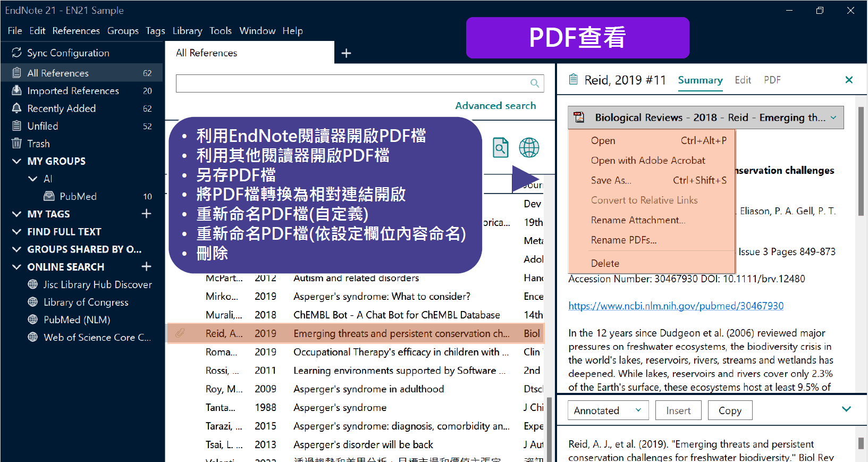Click the Unfiled group icon
The height and width of the screenshot is (462, 868).
tap(17, 126)
